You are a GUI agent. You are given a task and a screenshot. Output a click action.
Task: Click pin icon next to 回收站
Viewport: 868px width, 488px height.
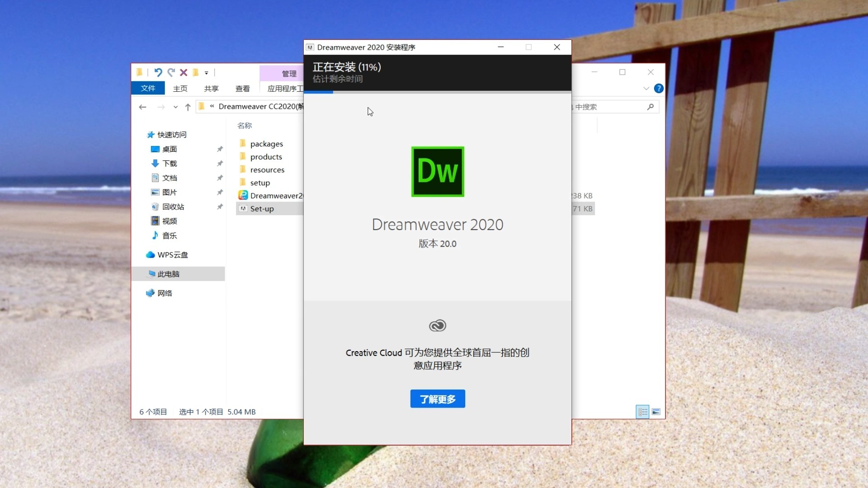[220, 207]
